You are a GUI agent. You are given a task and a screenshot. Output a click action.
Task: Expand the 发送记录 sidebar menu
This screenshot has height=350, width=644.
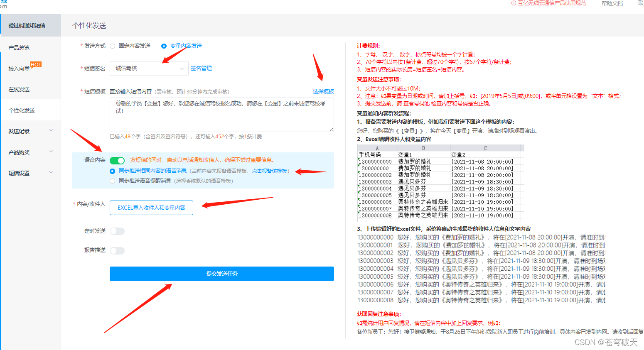coord(30,131)
